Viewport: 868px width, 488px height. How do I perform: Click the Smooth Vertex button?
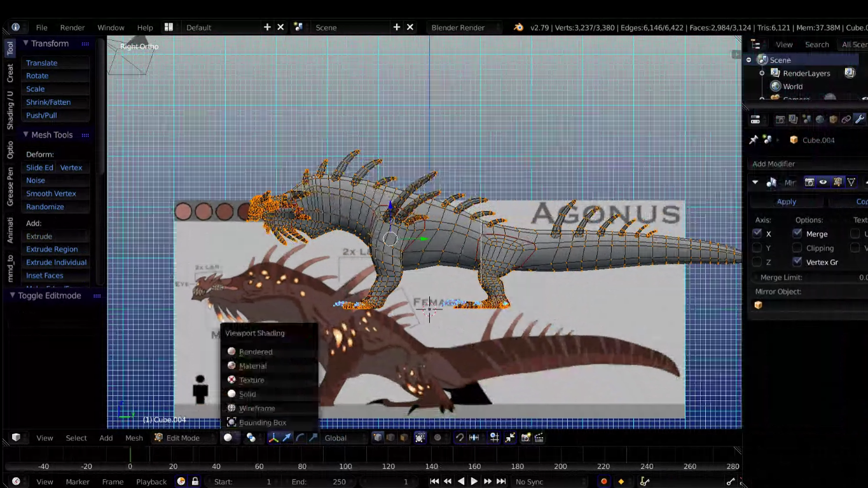point(55,193)
